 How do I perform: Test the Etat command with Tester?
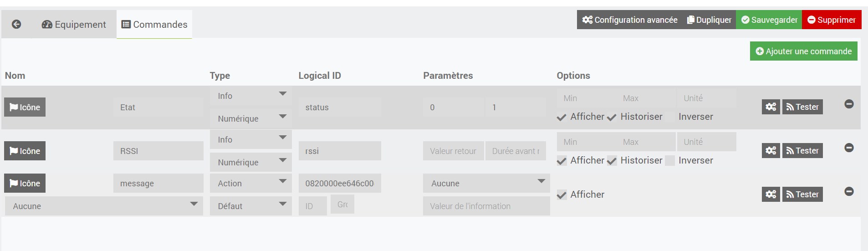click(802, 107)
